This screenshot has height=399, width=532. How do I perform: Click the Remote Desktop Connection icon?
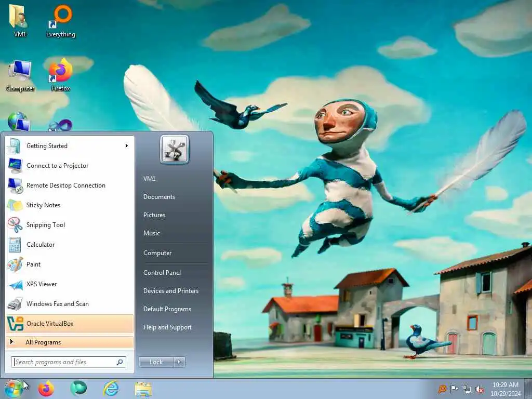15,185
